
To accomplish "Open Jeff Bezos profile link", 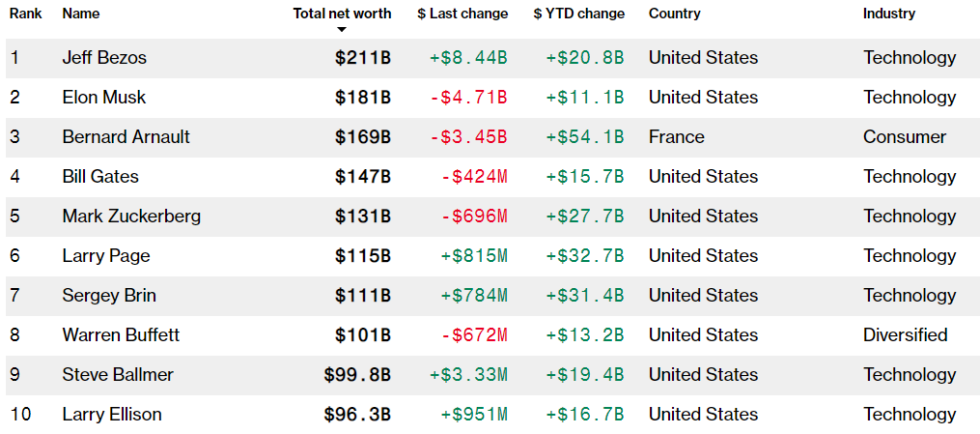I will coord(104,58).
